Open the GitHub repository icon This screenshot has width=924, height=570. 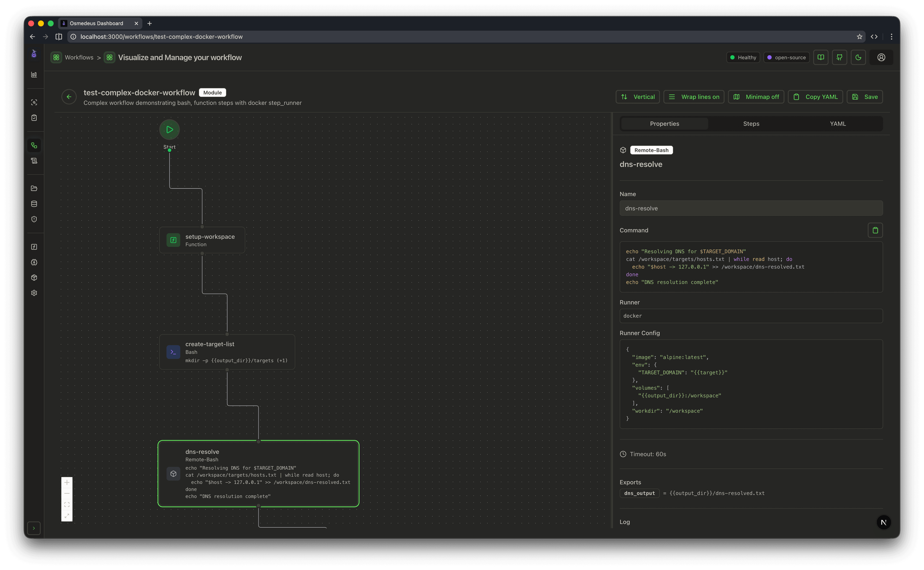tap(840, 57)
